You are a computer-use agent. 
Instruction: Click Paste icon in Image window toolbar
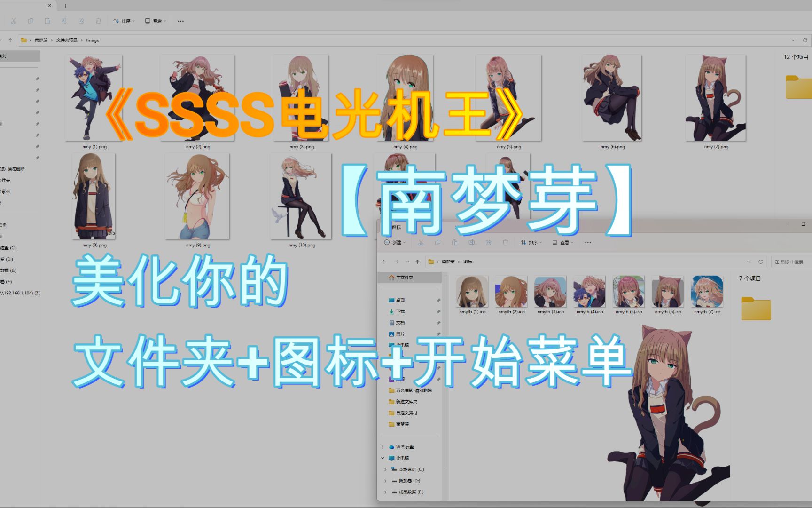coord(47,21)
